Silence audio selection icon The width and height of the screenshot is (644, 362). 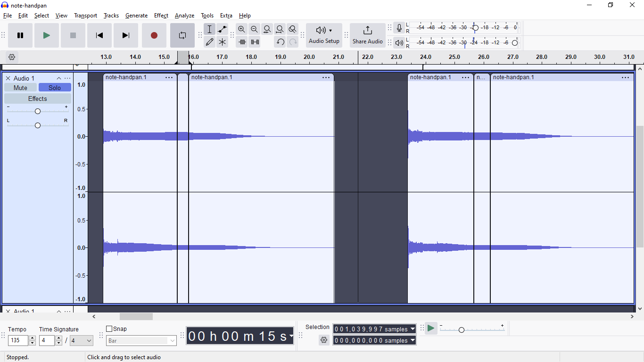255,42
